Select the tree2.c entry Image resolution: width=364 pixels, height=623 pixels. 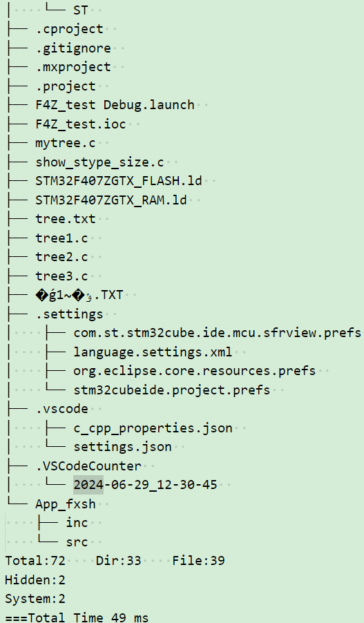click(x=61, y=257)
